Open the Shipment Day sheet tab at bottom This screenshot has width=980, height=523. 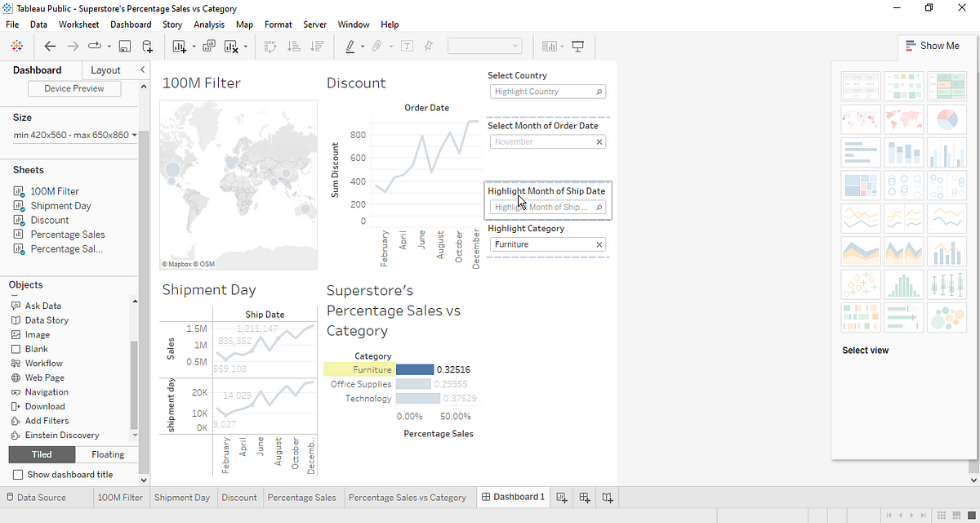point(181,497)
